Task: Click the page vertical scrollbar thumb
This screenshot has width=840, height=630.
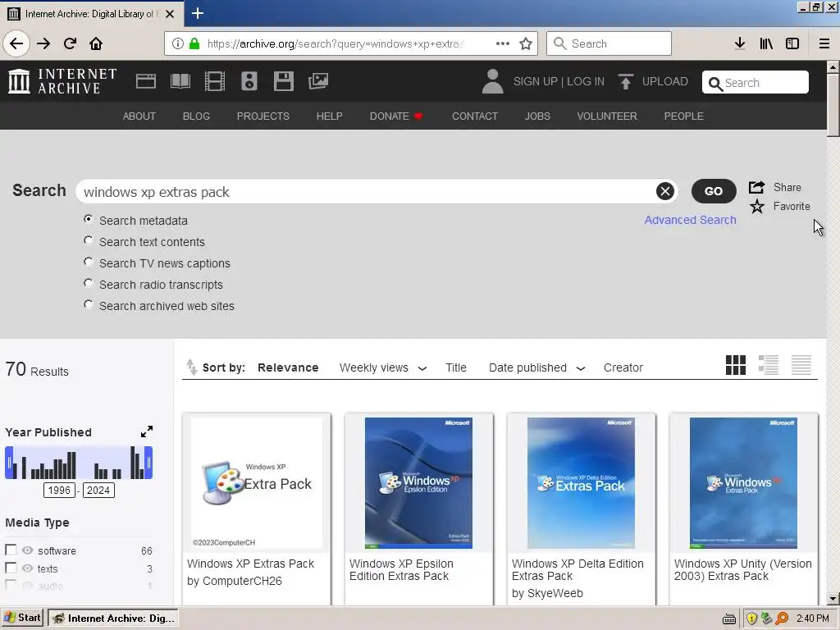Action: coord(833,105)
